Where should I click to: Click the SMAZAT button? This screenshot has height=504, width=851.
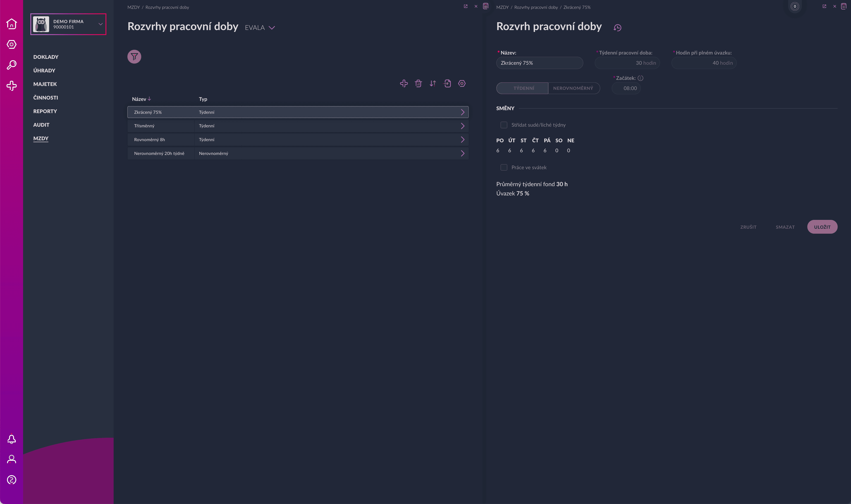pos(785,227)
